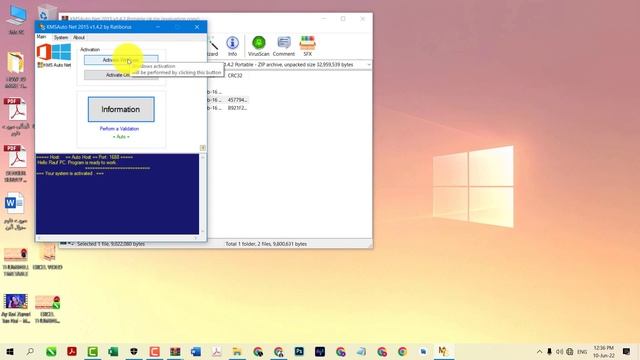Click the microphone tray icon

point(549,352)
